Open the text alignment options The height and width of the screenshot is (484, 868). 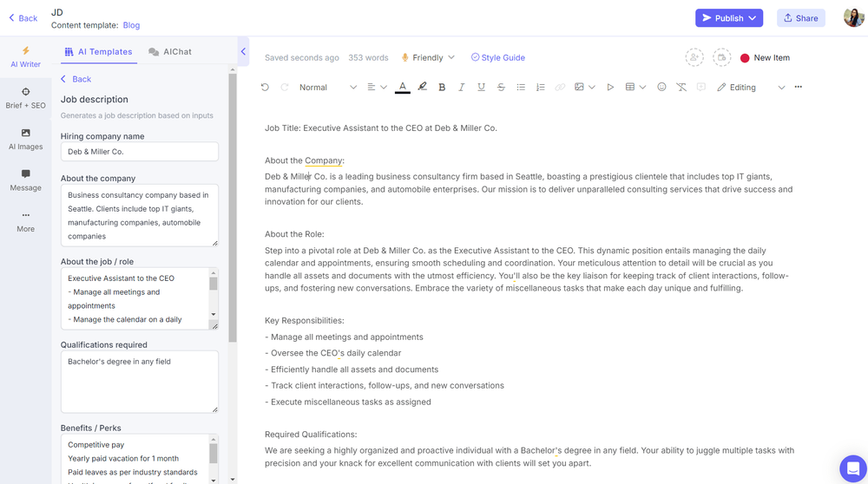(377, 88)
